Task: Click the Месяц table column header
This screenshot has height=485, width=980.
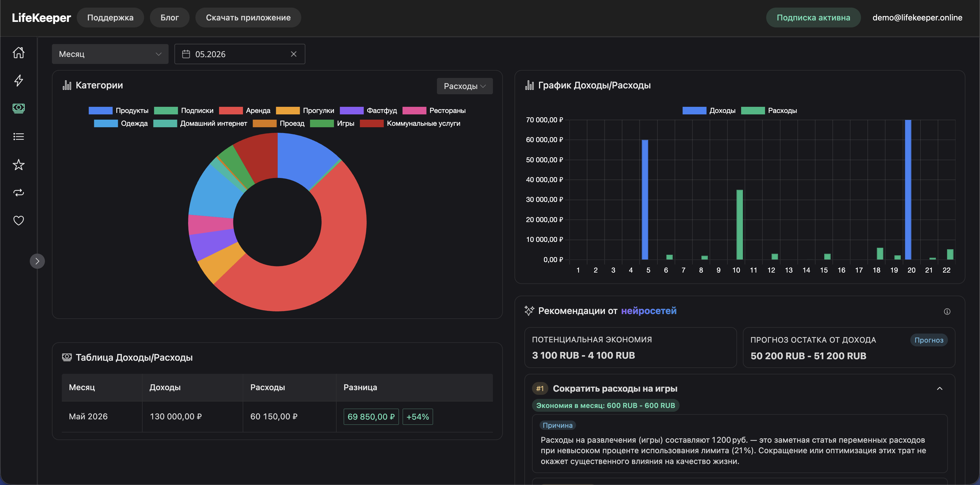Action: [102, 387]
